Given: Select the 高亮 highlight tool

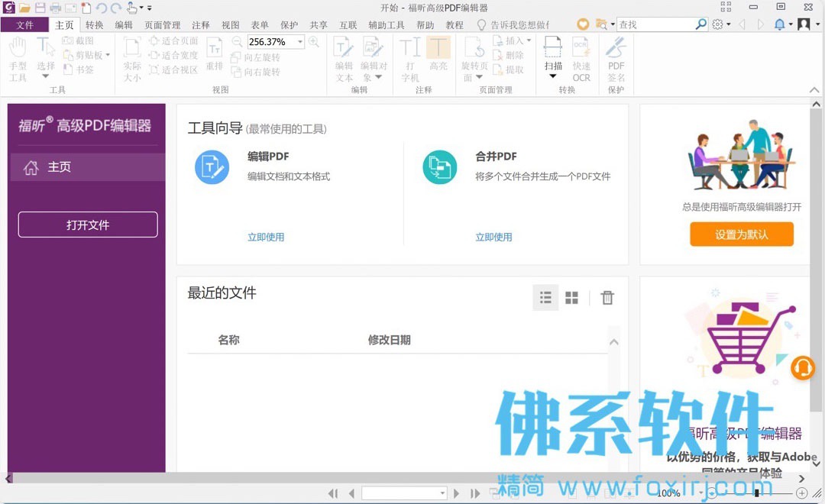Looking at the screenshot, I should pos(438,53).
